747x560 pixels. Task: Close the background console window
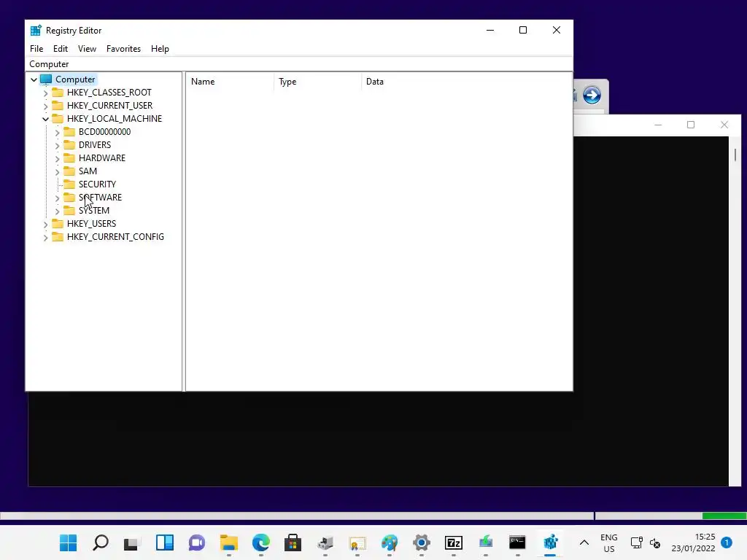click(724, 125)
